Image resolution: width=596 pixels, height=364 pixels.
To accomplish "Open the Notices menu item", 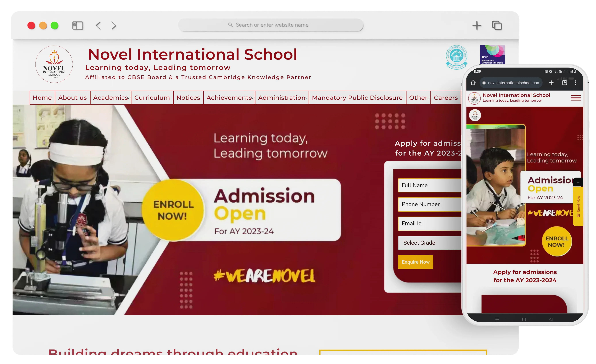I will (188, 98).
